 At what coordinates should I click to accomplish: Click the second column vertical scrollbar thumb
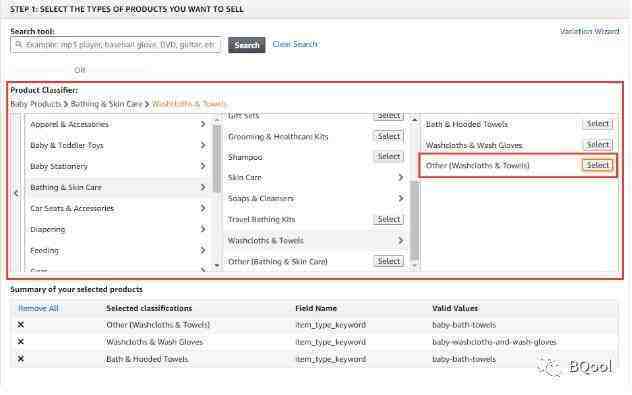(x=414, y=220)
